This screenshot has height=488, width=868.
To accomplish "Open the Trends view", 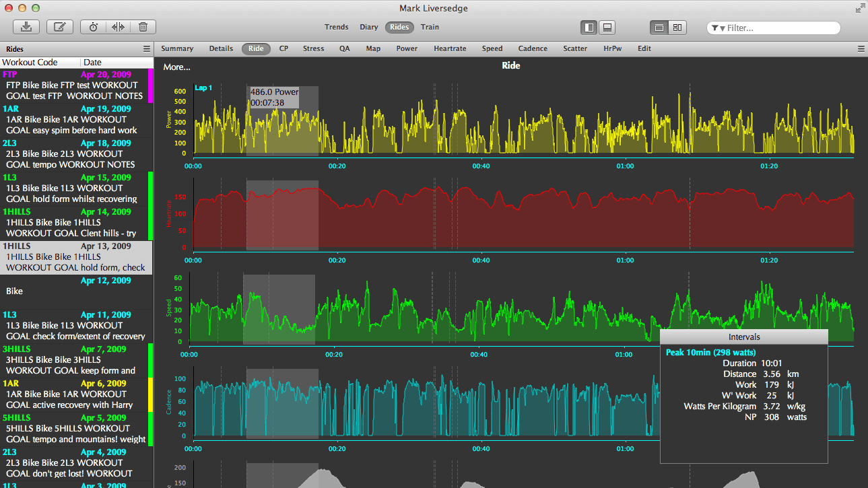I will [336, 27].
